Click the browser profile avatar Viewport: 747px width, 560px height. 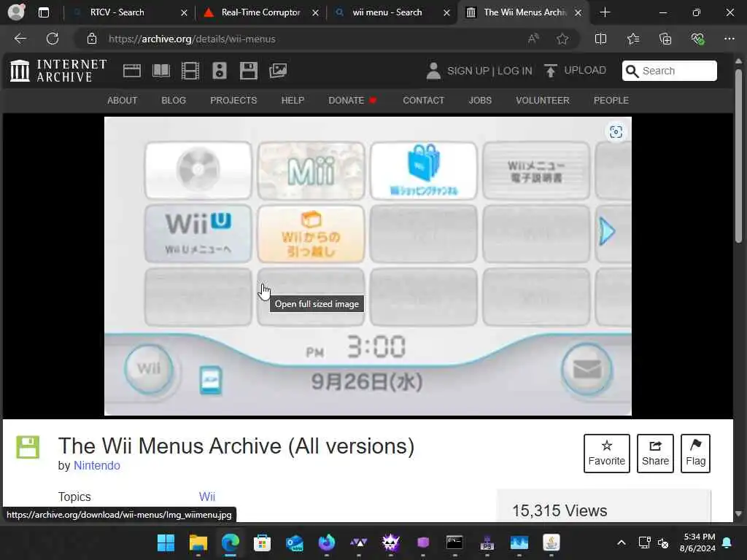coord(16,12)
